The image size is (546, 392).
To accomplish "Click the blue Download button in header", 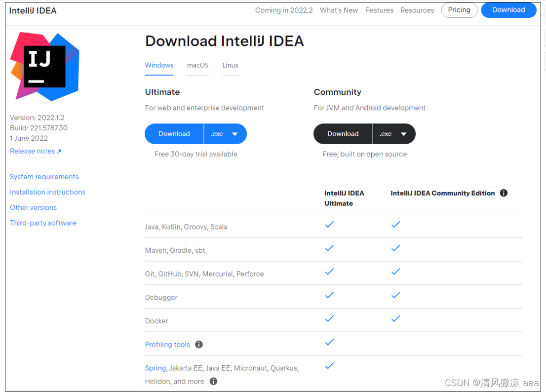I will (x=508, y=10).
